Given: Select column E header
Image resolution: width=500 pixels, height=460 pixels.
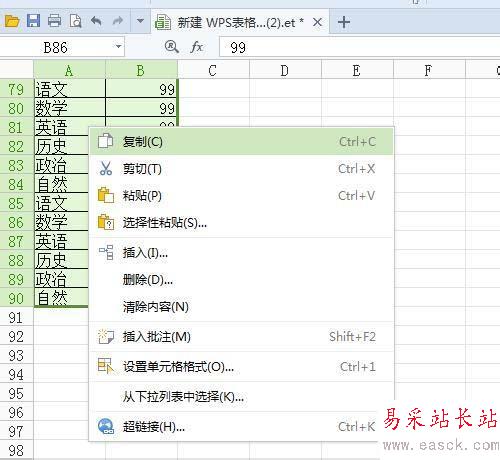Looking at the screenshot, I should tap(357, 70).
